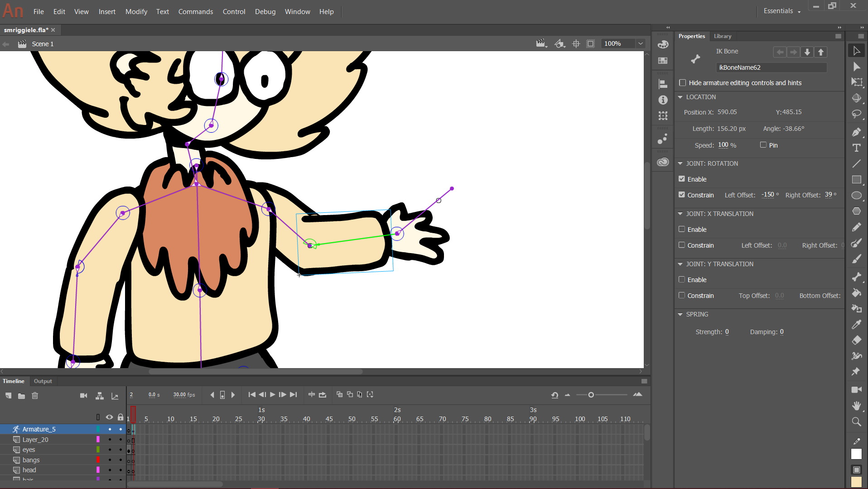868x489 pixels.
Task: Open the Debug menu
Action: pyautogui.click(x=265, y=12)
